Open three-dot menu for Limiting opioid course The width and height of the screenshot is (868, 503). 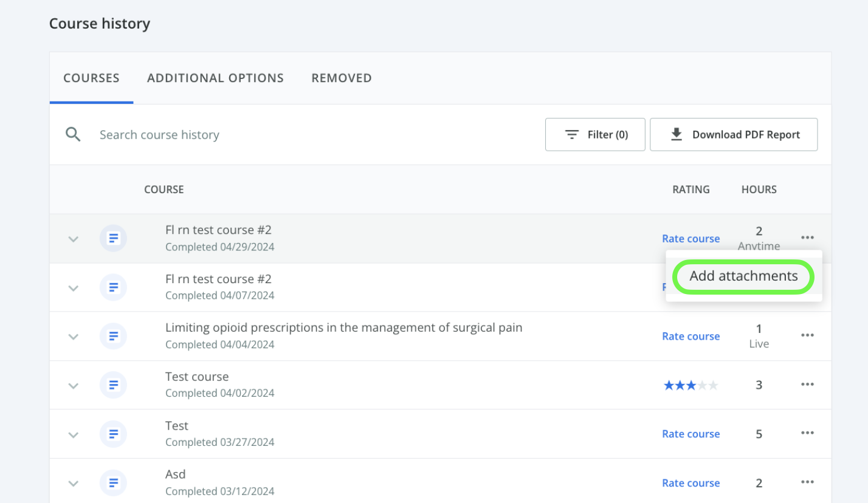(807, 335)
